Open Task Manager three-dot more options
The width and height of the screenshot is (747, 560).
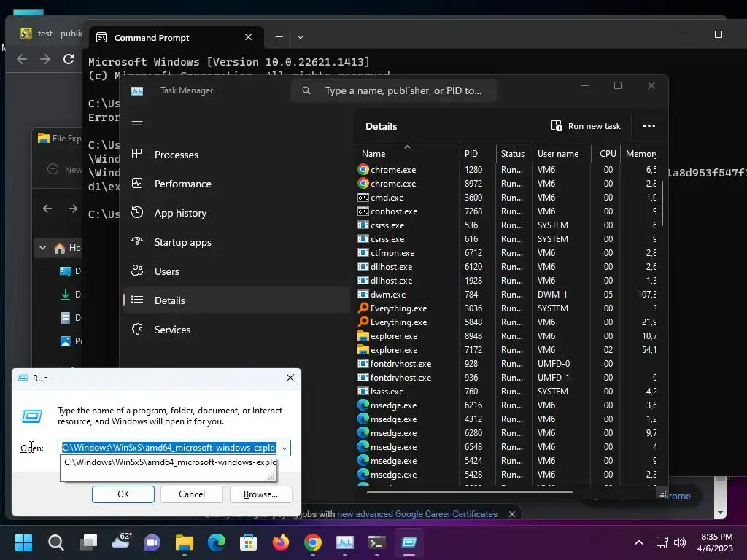pyautogui.click(x=649, y=126)
